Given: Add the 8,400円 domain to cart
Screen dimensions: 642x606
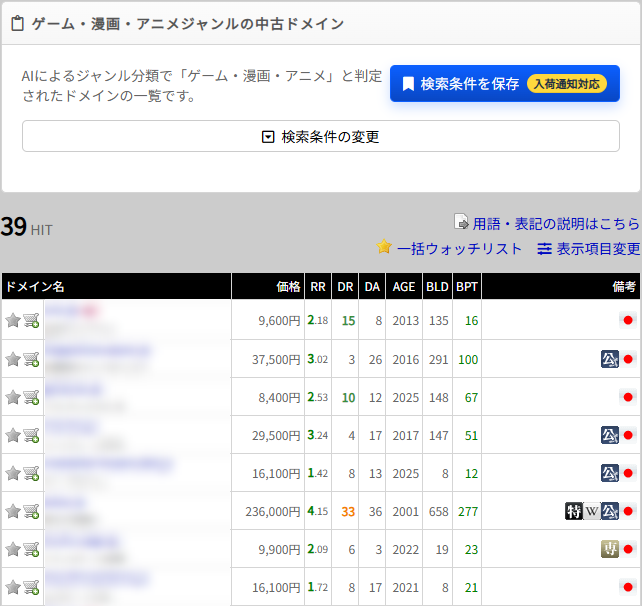Looking at the screenshot, I should (31, 397).
